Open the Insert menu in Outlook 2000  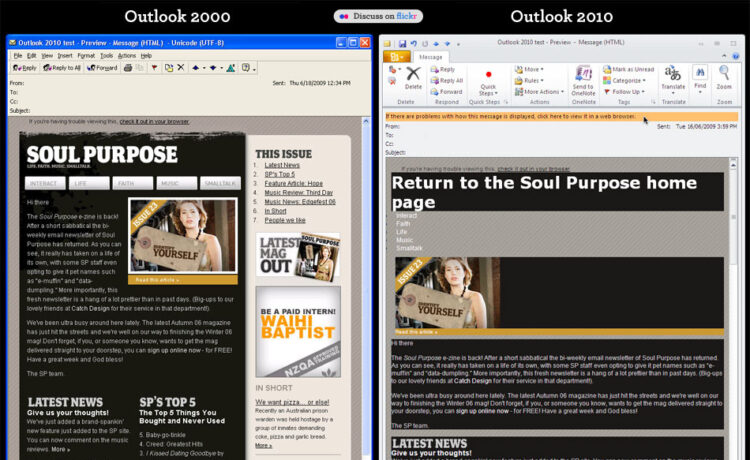coord(65,55)
